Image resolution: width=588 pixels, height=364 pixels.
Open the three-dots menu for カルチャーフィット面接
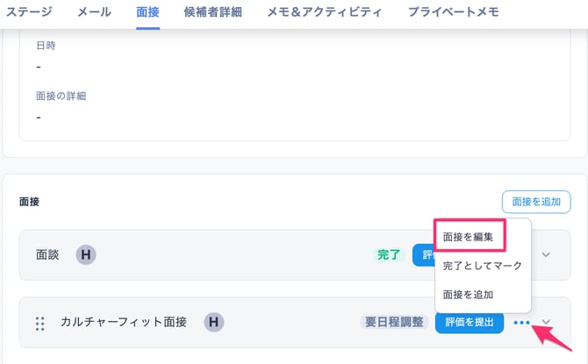[522, 323]
